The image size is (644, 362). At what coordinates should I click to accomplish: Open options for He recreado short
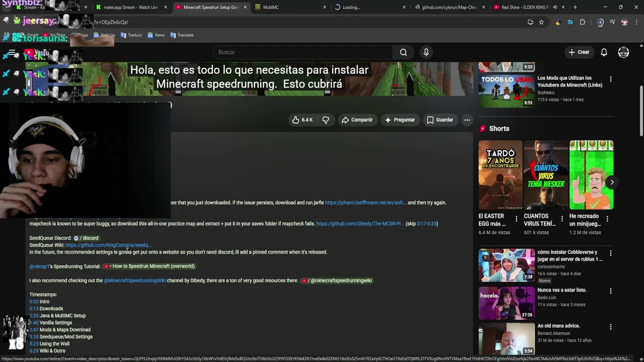point(607,219)
